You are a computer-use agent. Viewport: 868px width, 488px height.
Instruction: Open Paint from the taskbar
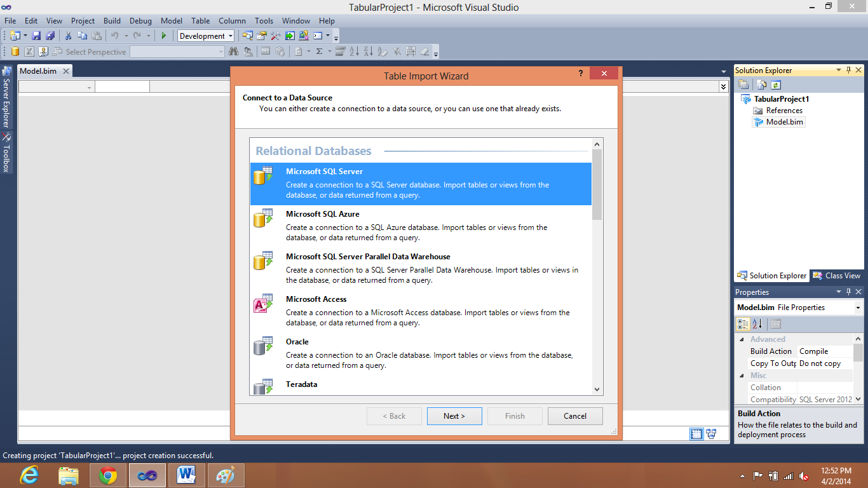coord(226,475)
